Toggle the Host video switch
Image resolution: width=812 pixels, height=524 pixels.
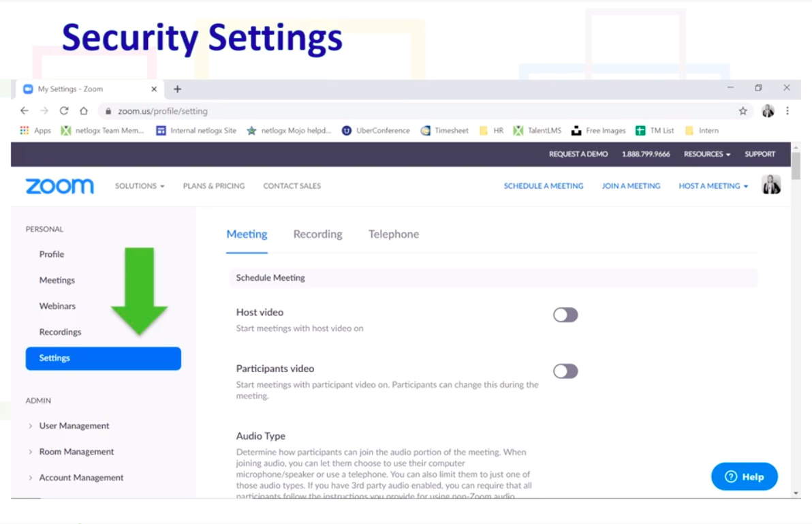[x=565, y=315]
